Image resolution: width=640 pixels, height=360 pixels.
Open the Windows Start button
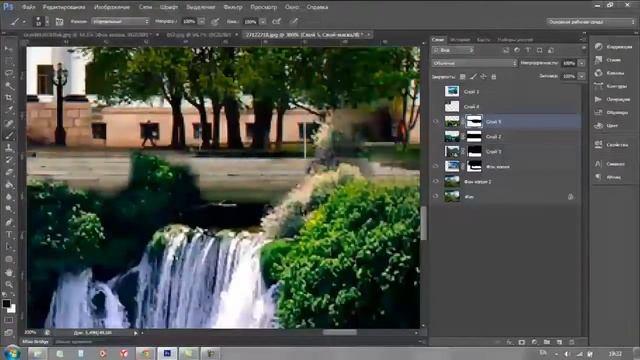point(11,353)
